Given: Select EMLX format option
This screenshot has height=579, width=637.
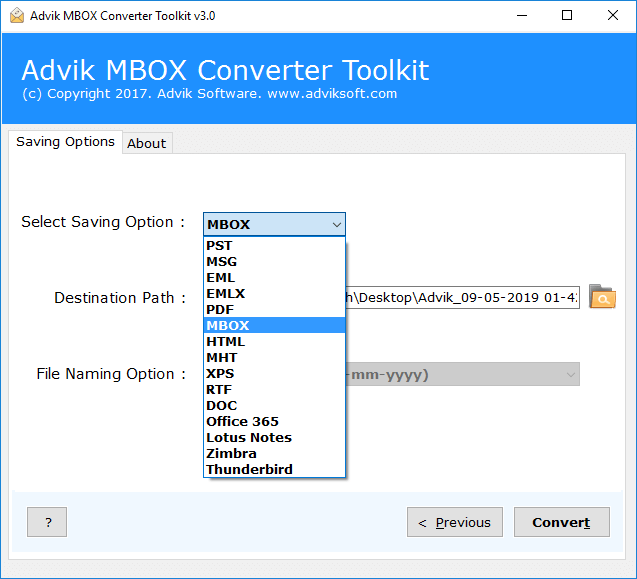Looking at the screenshot, I should (x=274, y=293).
